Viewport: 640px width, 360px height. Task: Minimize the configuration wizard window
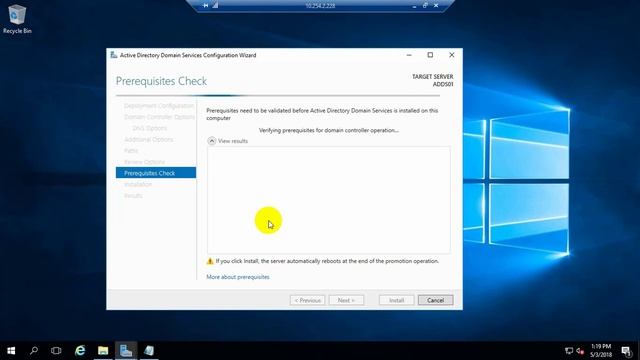click(409, 55)
